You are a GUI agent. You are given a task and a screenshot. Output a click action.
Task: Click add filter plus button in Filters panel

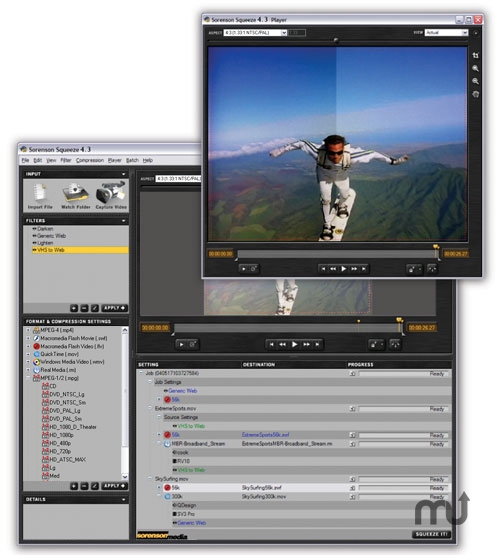[74, 308]
